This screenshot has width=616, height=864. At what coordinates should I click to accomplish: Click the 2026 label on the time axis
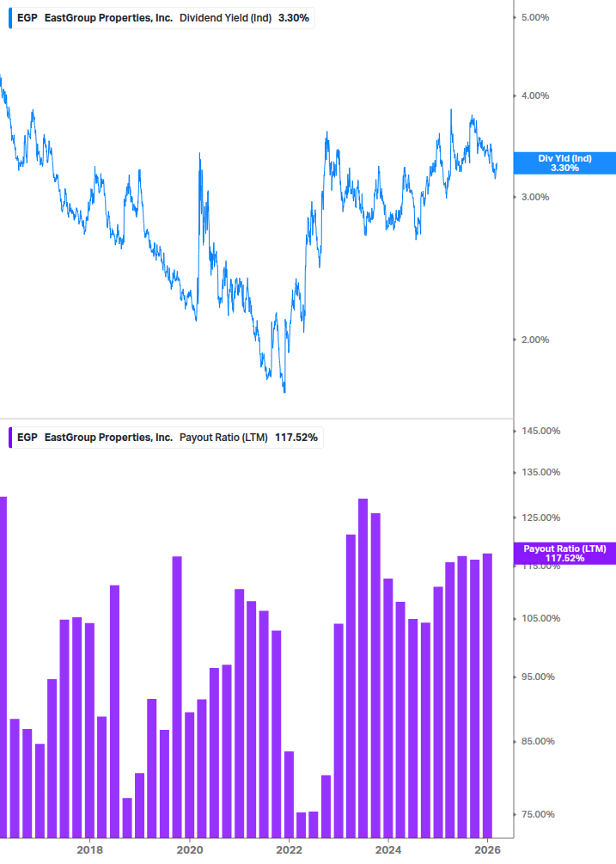[x=488, y=850]
